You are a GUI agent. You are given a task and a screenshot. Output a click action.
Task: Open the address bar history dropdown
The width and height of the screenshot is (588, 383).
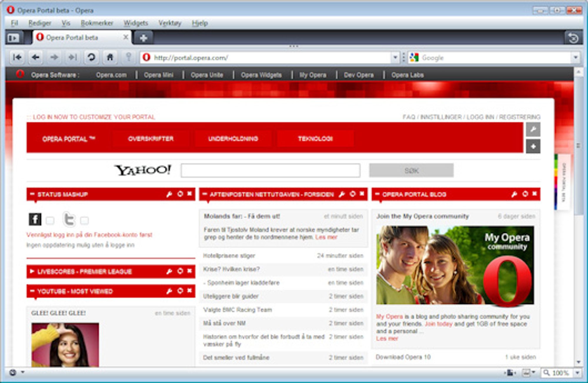pos(395,57)
